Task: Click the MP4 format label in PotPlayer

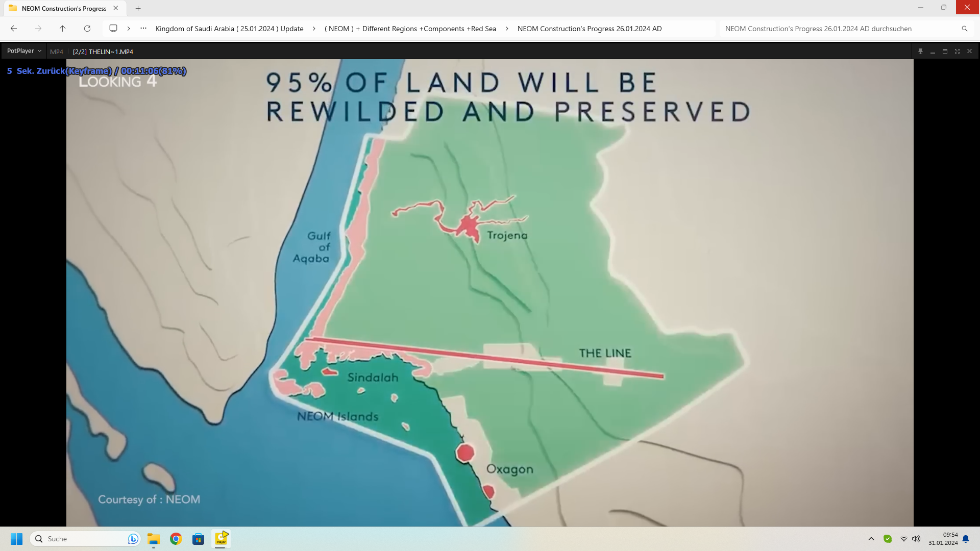Action: [57, 52]
